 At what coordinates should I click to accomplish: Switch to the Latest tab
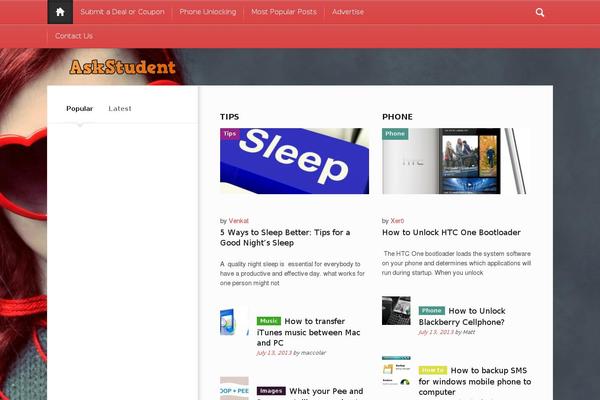pos(120,109)
